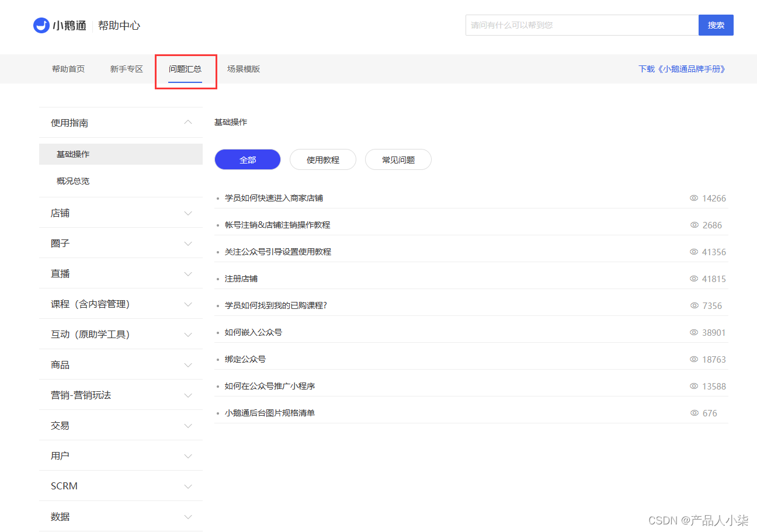757x532 pixels.
Task: Click the 搜索 button
Action: pos(716,25)
